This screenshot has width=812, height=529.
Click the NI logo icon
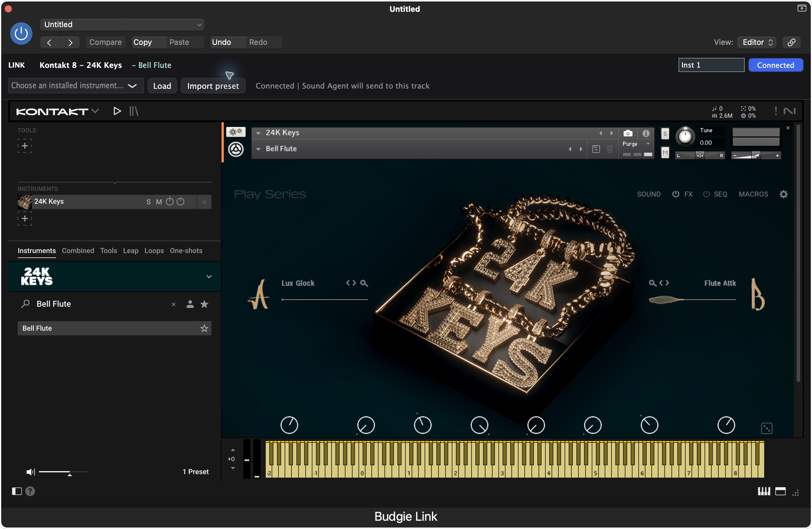[790, 111]
